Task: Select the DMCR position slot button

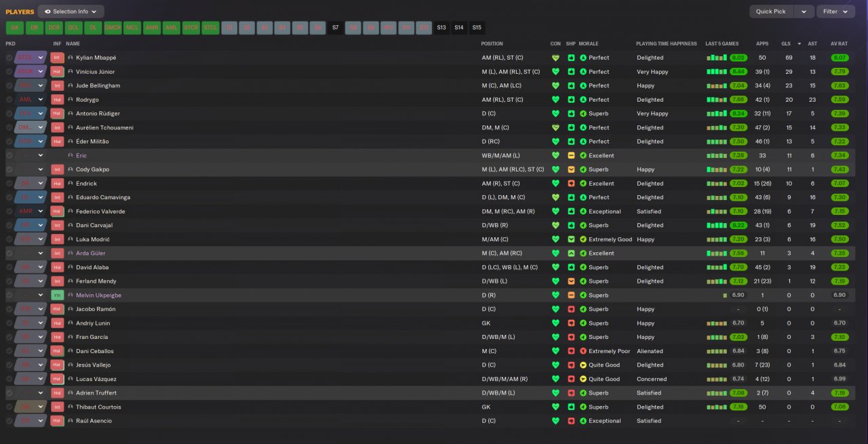Action: pos(113,28)
